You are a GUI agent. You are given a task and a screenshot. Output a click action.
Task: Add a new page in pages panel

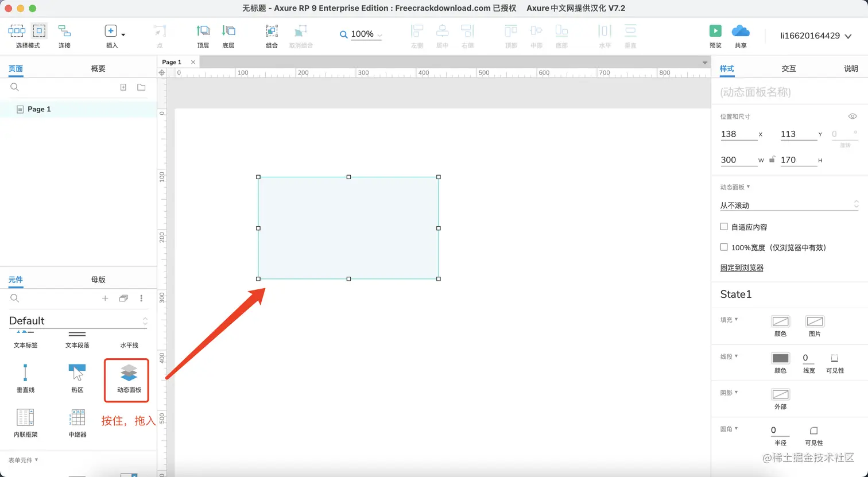[123, 87]
